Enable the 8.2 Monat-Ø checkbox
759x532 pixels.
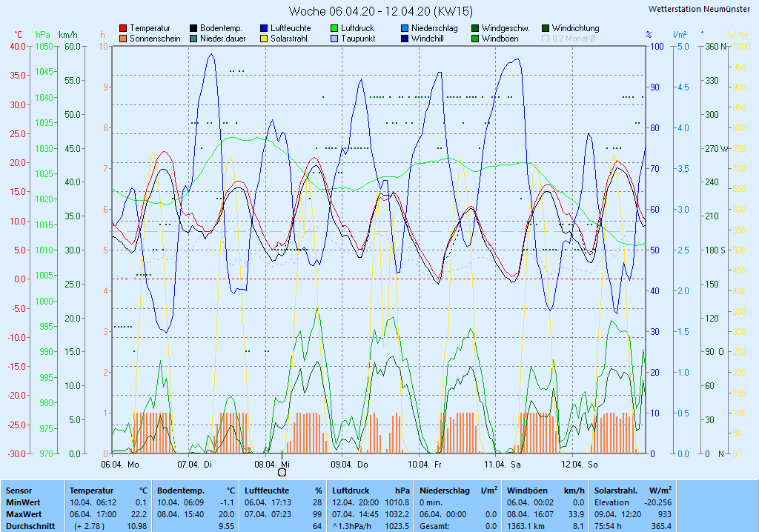click(x=546, y=39)
